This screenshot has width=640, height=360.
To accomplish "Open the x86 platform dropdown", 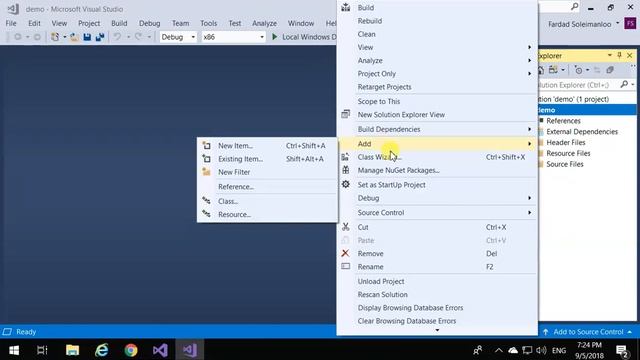I will [x=233, y=37].
